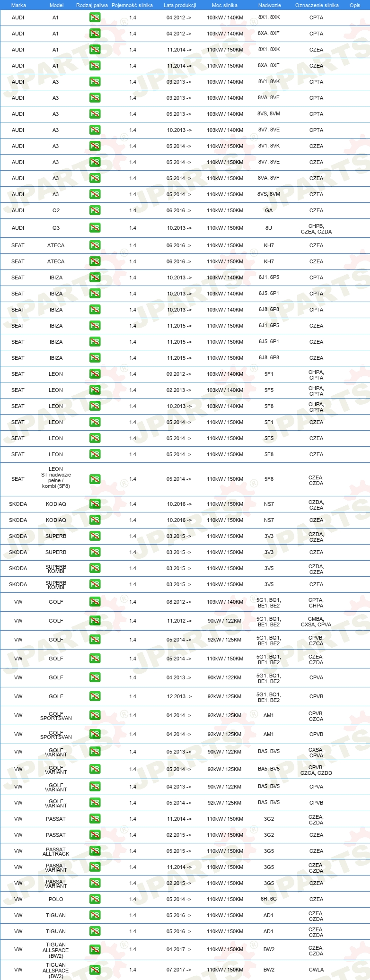Click the Marka column header
The image size is (370, 980).
point(18,5)
